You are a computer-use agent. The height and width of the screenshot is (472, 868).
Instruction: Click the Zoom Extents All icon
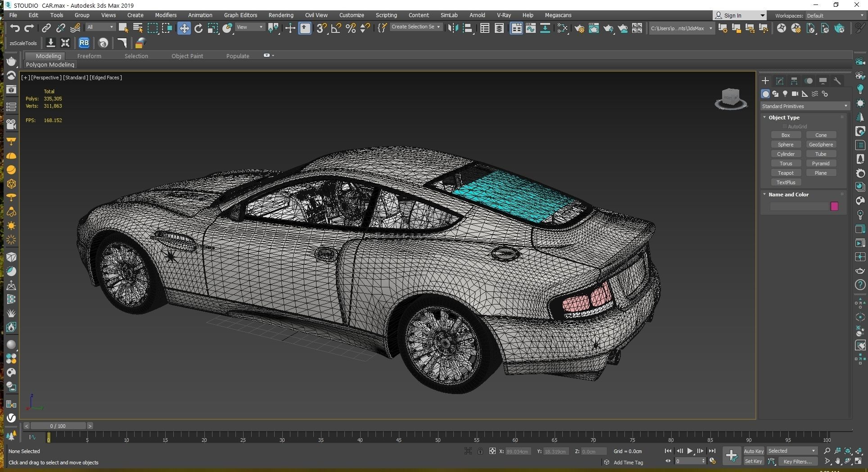coord(858,451)
